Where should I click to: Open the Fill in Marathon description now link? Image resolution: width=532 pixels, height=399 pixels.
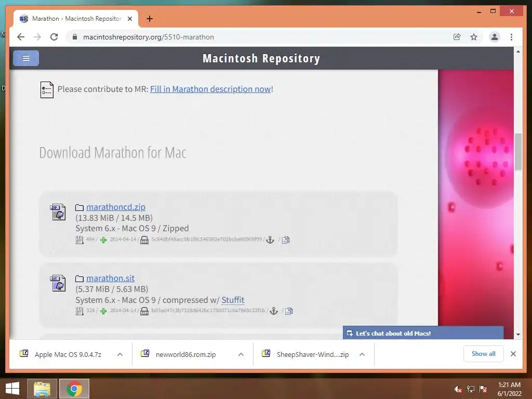tap(210, 89)
